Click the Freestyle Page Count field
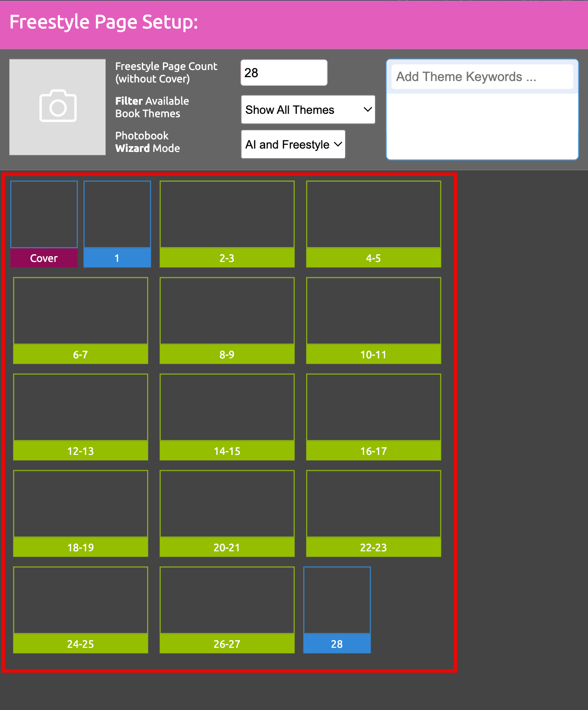 click(x=284, y=73)
